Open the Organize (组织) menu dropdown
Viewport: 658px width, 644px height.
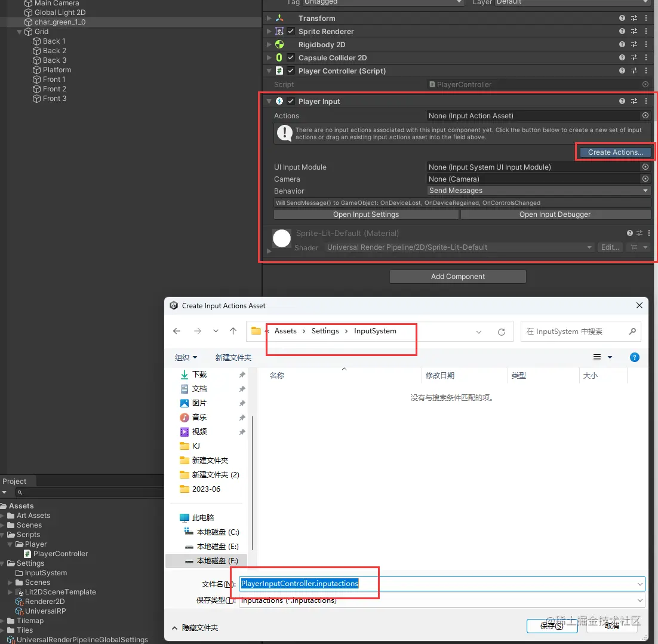click(x=186, y=357)
